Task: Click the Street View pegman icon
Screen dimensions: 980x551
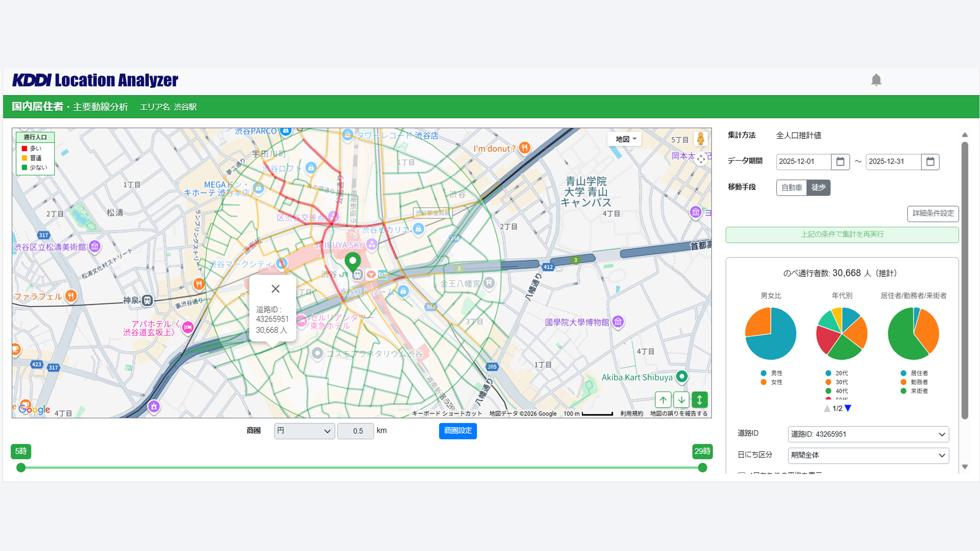Action: (x=700, y=139)
